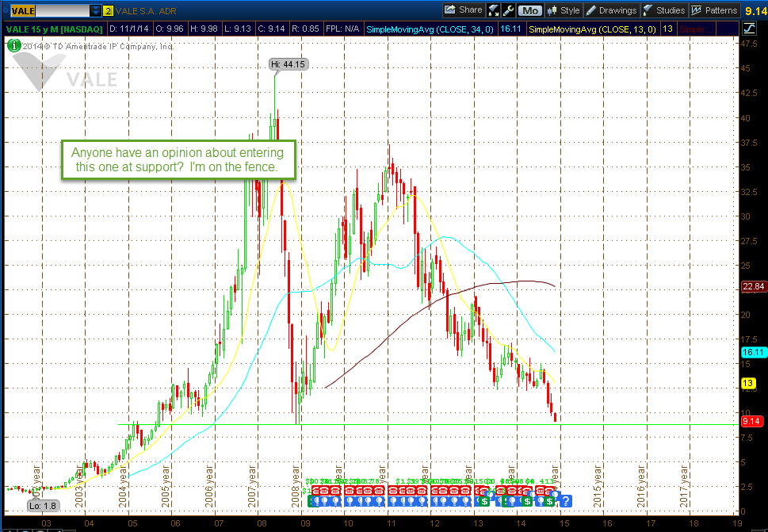Image resolution: width=768 pixels, height=532 pixels.
Task: Select the SimpleMovingAvg (CLOSE, 13, 0) study label
Action: click(x=592, y=29)
